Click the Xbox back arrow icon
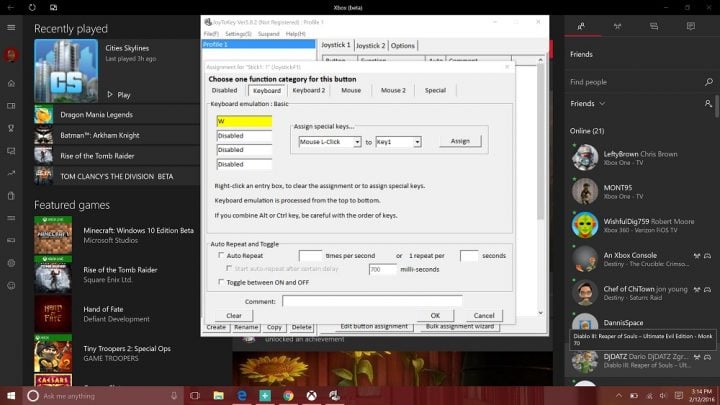The image size is (720, 405). 11,7
